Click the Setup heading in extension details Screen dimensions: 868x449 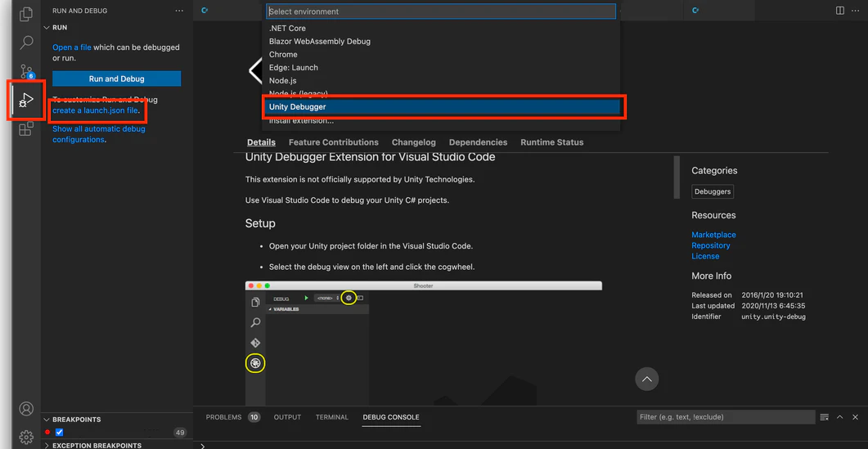coord(260,223)
